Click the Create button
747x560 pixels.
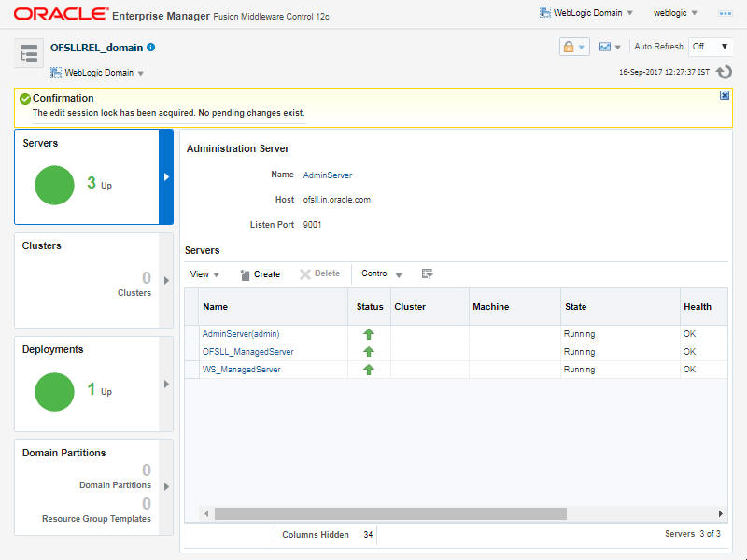[x=261, y=274]
